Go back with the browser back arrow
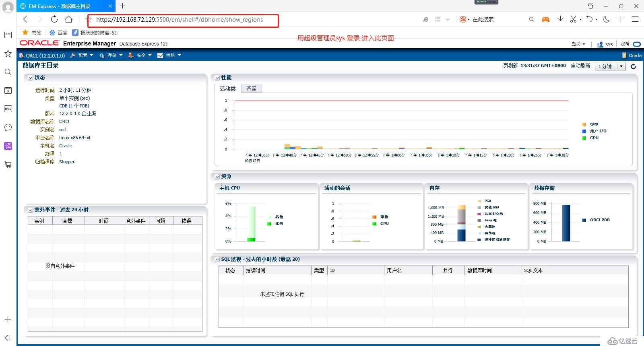Viewport: 644px width, 346px height. coord(25,19)
